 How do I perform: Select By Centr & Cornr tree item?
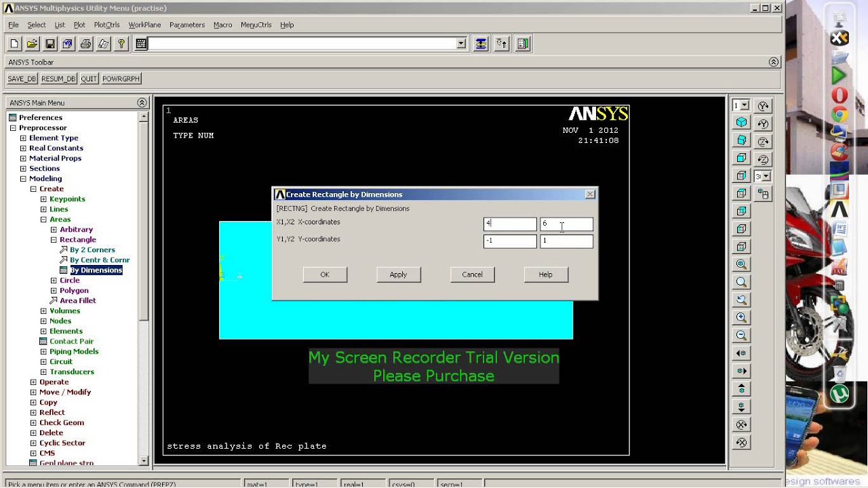(x=100, y=260)
